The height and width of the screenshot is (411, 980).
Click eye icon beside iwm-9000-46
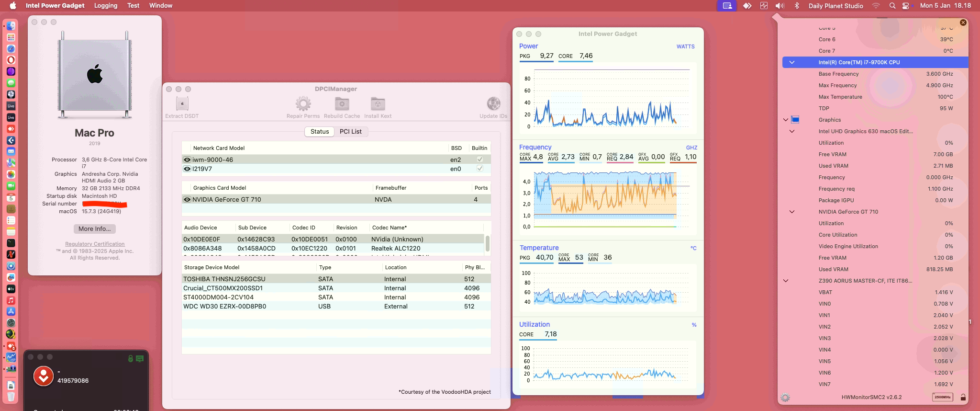[187, 160]
